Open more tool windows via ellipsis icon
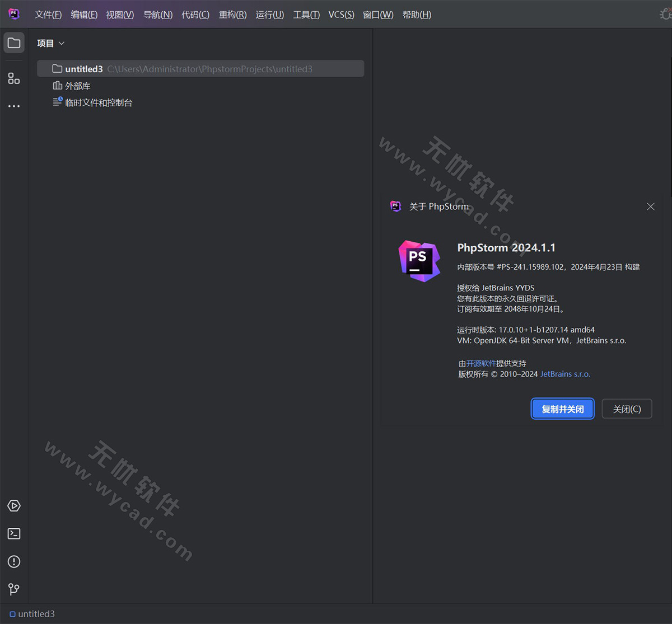672x624 pixels. (x=13, y=106)
